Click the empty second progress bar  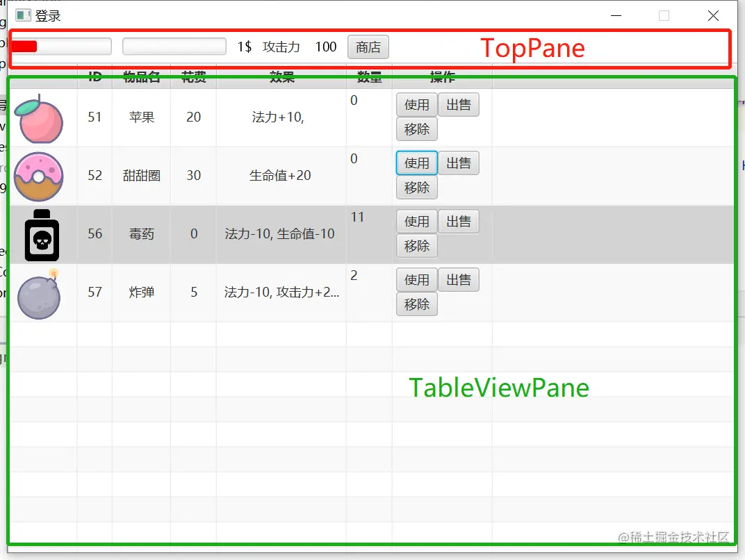click(174, 47)
